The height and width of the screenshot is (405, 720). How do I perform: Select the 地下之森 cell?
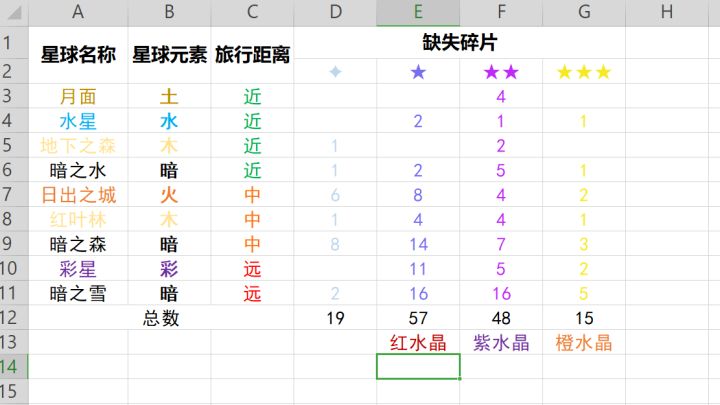tap(78, 146)
